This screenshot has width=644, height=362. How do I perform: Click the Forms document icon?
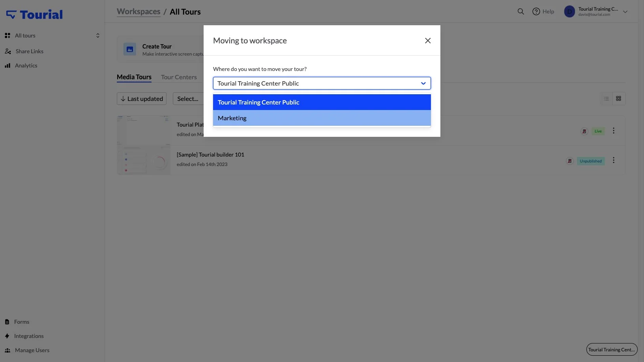[x=7, y=322]
